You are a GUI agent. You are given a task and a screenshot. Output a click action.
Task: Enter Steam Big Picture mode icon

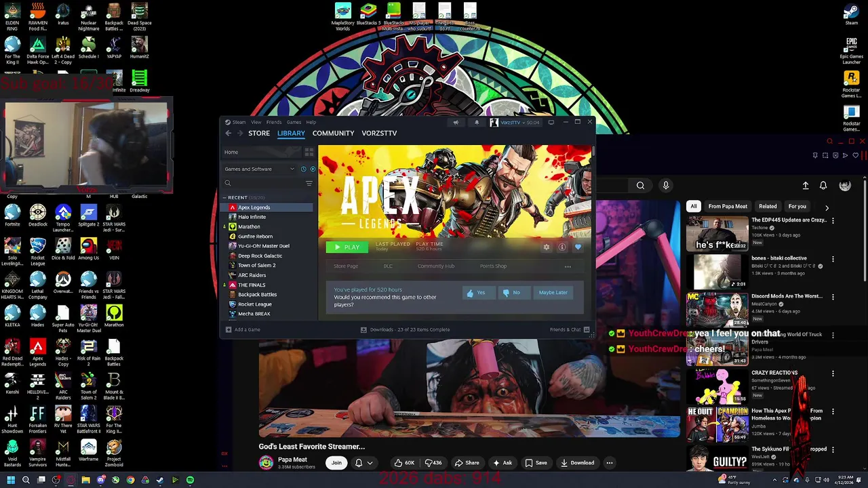(551, 123)
